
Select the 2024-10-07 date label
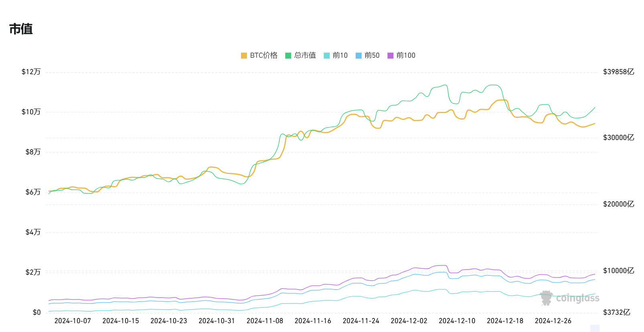[x=73, y=321]
